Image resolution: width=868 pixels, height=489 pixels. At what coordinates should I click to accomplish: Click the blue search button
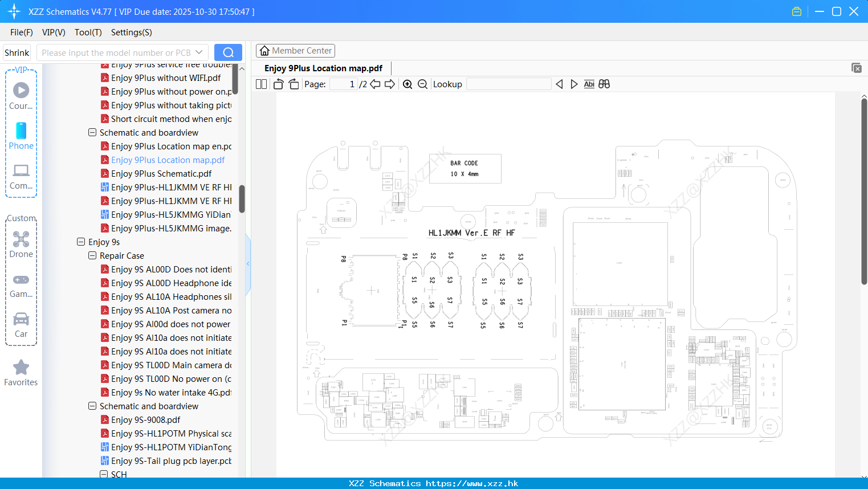pos(228,52)
